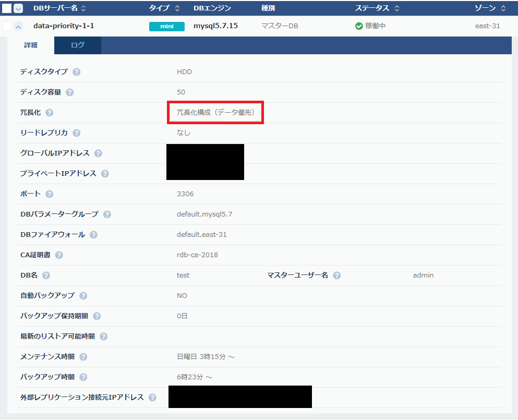This screenshot has width=518, height=420.
Task: Click the なし read replica value
Action: [x=184, y=133]
